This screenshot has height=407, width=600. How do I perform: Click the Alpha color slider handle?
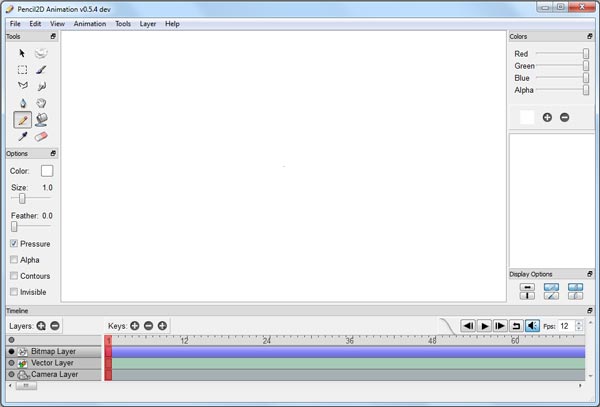pyautogui.click(x=586, y=90)
